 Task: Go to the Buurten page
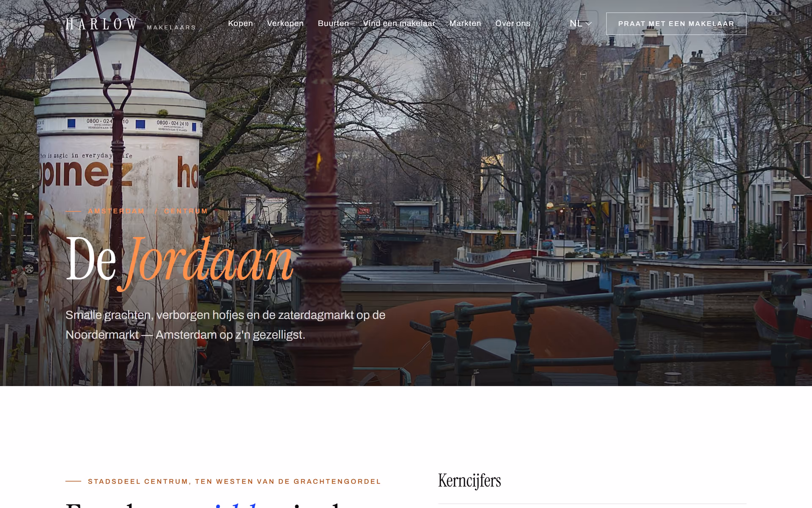click(333, 23)
